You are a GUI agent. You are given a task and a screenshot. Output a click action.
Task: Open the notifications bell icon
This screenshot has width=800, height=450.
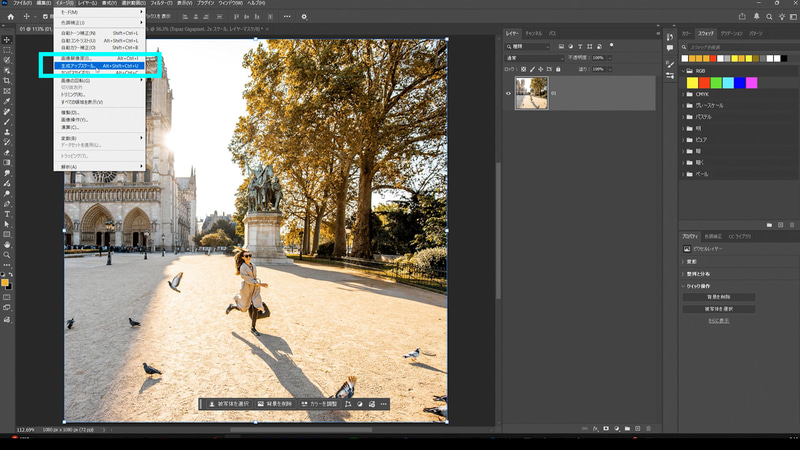(x=756, y=16)
